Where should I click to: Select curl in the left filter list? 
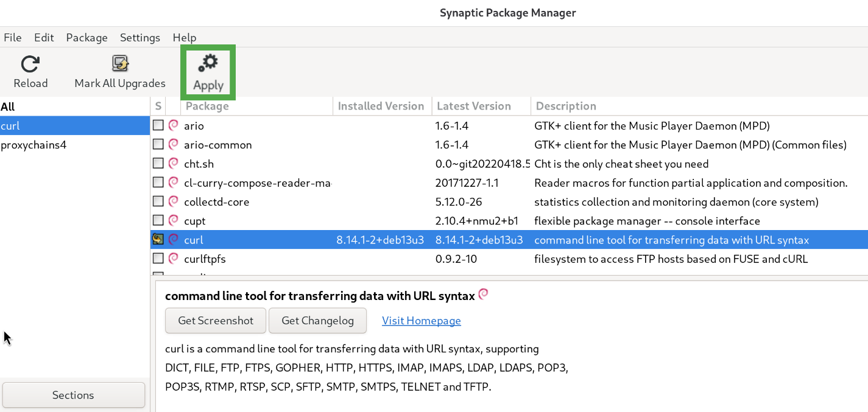click(75, 126)
